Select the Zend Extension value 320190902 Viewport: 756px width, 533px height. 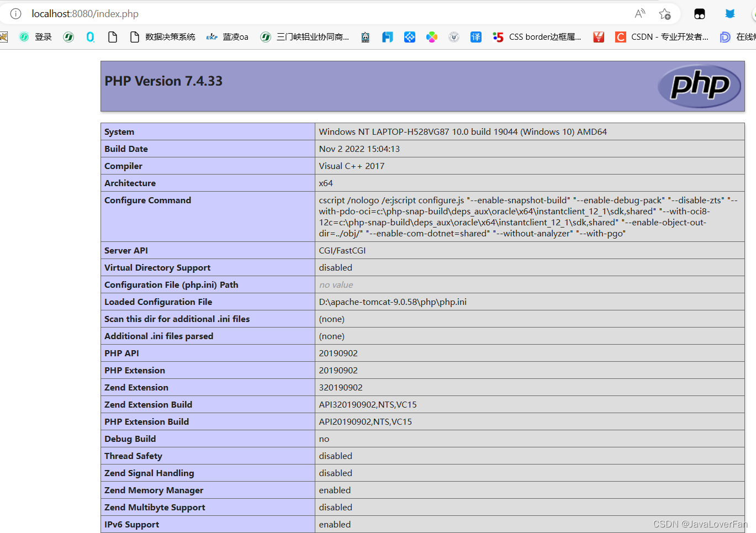click(x=341, y=387)
